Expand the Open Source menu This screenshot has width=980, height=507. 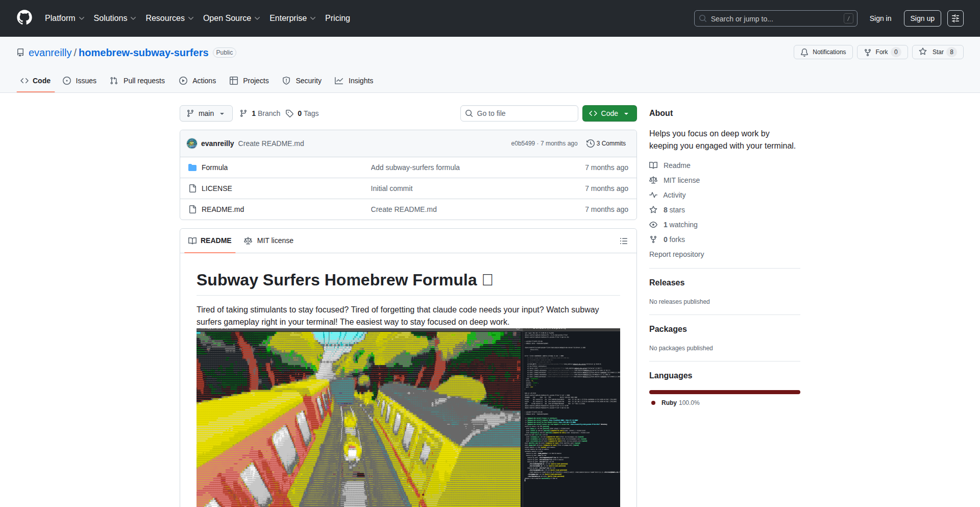click(x=232, y=18)
